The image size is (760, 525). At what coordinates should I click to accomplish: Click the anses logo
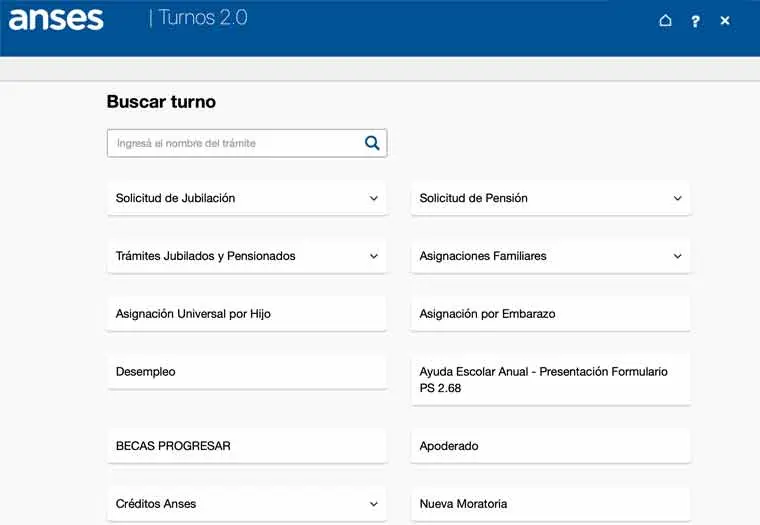tap(56, 19)
